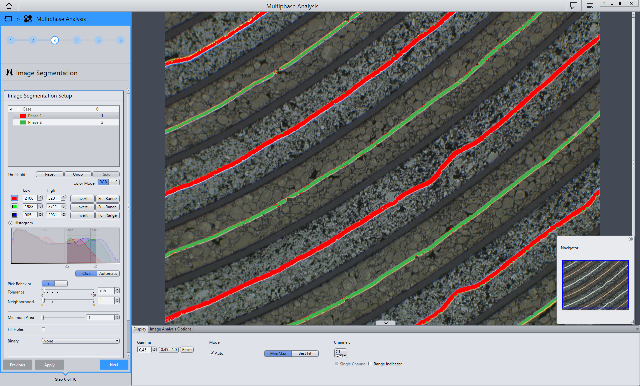Screen dimensions: 640x386
Task: Open the dropdown at bottom of setup panel
Action: [81, 341]
